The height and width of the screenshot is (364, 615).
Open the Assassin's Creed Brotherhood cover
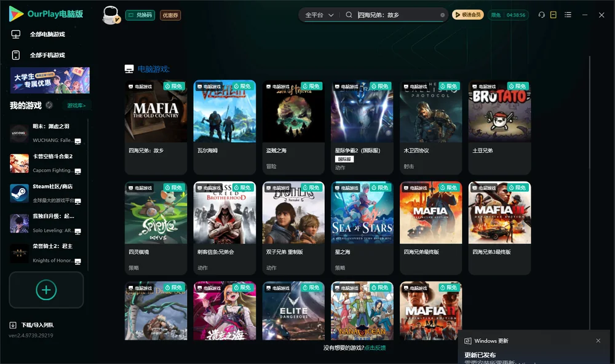224,213
